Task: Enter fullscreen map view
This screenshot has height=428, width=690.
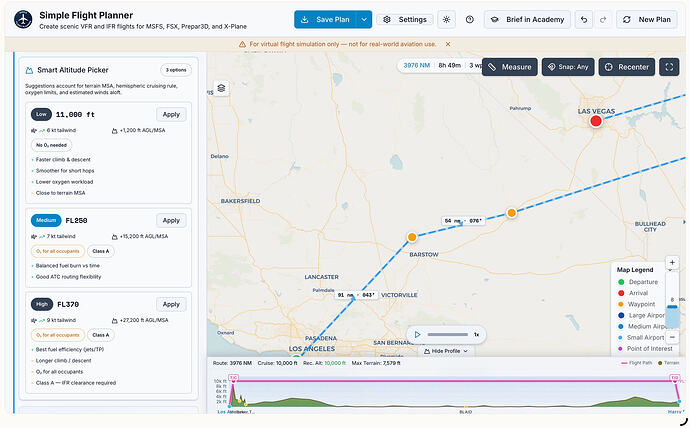Action: click(x=669, y=67)
